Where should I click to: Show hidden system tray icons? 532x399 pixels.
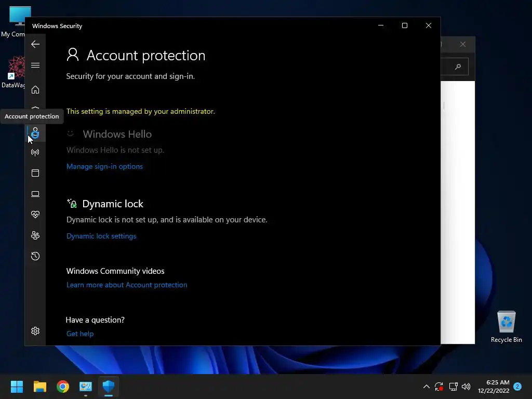427,387
